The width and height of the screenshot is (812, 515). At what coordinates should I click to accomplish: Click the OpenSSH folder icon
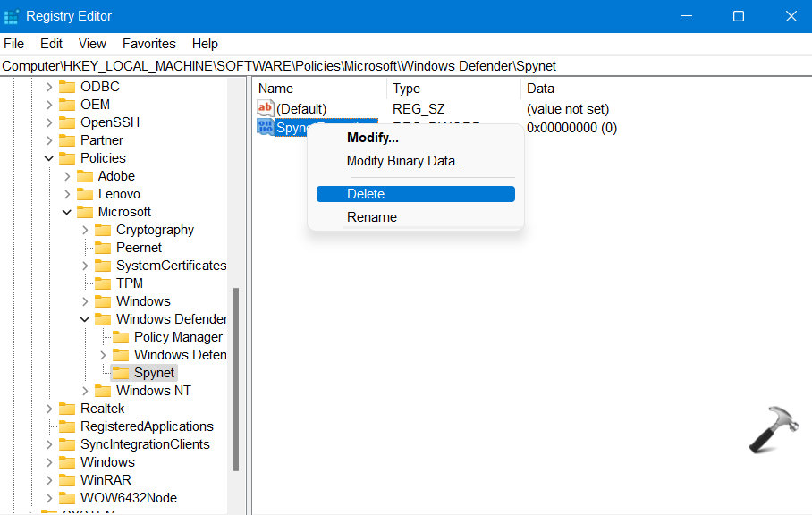pos(66,122)
